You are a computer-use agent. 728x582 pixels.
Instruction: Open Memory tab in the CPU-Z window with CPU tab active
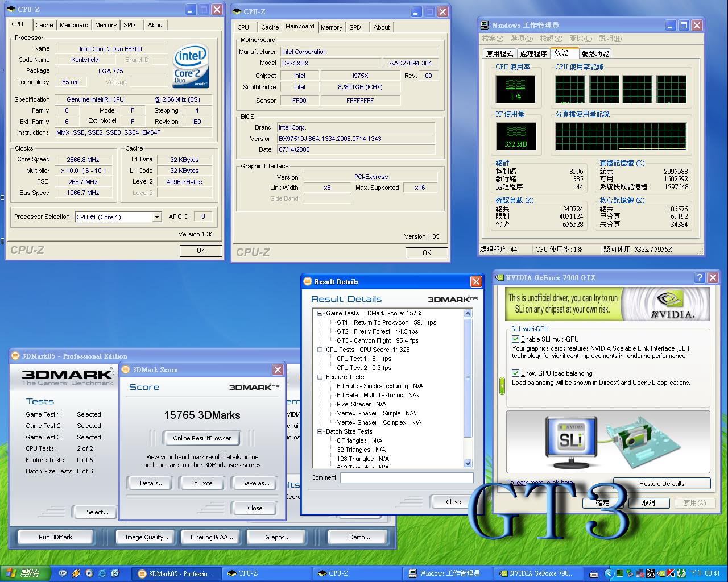106,25
